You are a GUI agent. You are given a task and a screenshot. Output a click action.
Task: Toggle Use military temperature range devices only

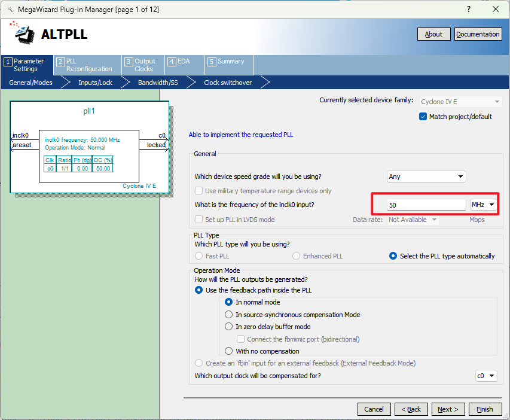[x=198, y=191]
